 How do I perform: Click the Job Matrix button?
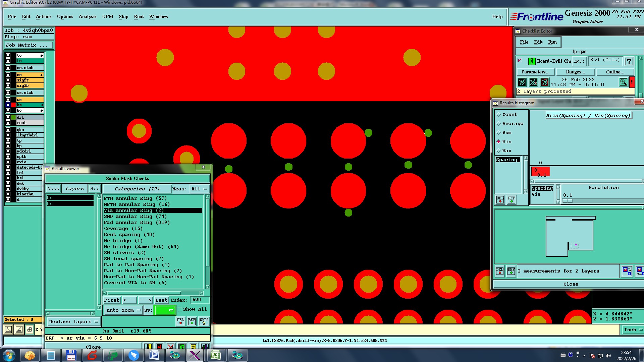click(x=29, y=45)
